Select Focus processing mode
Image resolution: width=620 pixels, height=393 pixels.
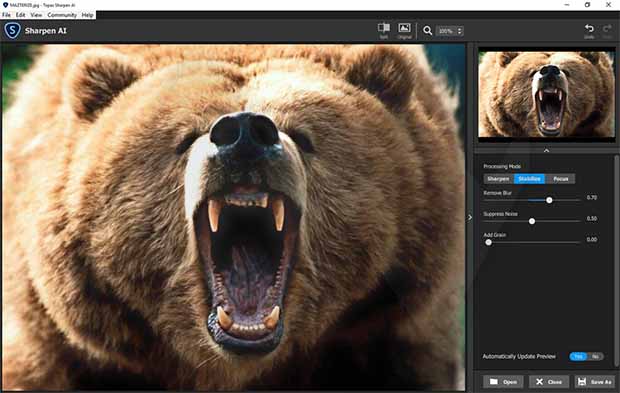pos(560,179)
